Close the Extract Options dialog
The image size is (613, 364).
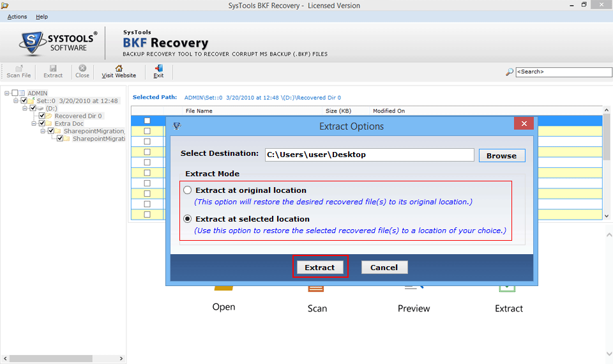coord(524,123)
